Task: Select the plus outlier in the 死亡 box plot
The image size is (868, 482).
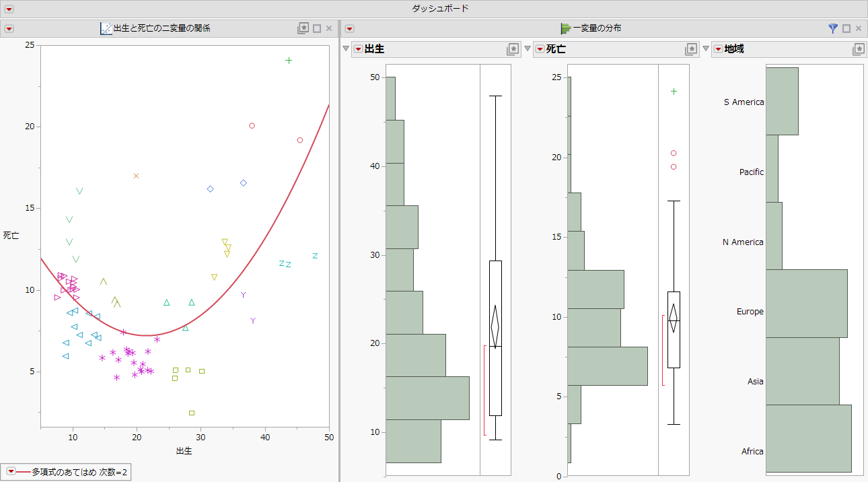Action: [674, 92]
